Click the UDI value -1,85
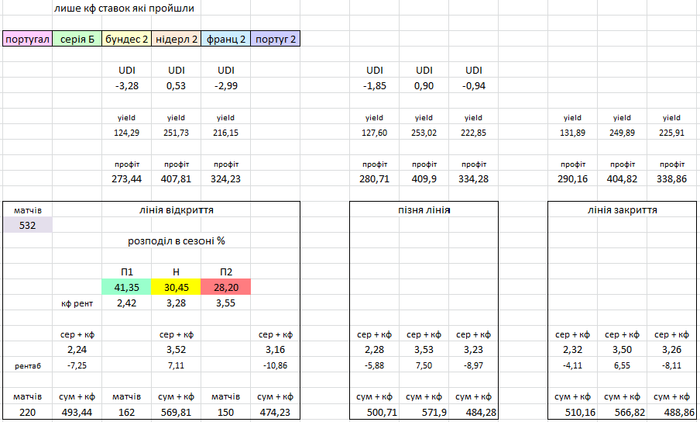This screenshot has width=700, height=422. tap(375, 86)
